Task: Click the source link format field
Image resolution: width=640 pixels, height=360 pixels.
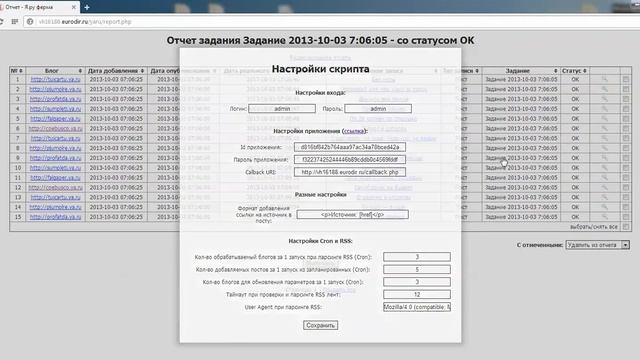Action: click(352, 214)
